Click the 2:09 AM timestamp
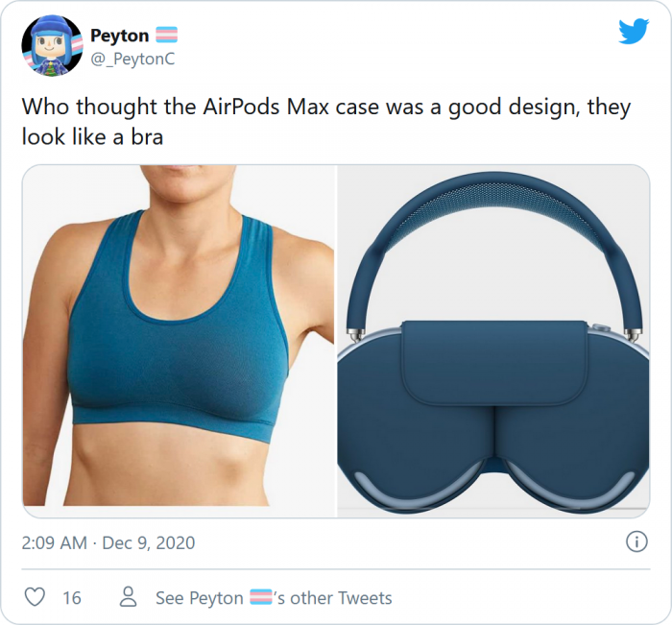 coord(55,542)
